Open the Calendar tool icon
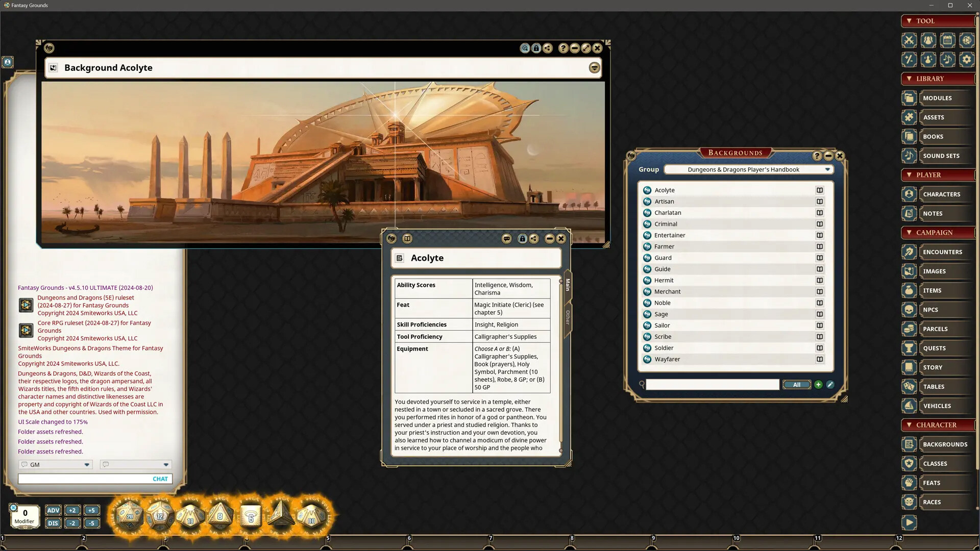This screenshot has height=551, width=980. click(x=947, y=40)
